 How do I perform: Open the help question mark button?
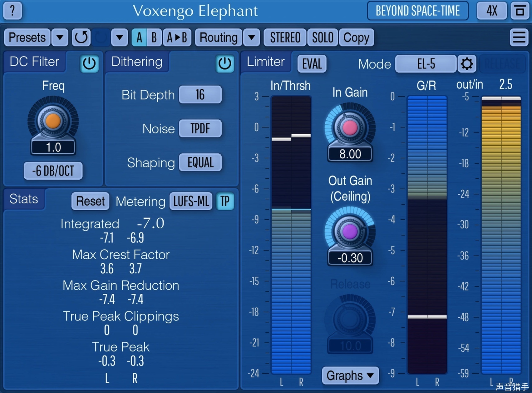(x=12, y=11)
